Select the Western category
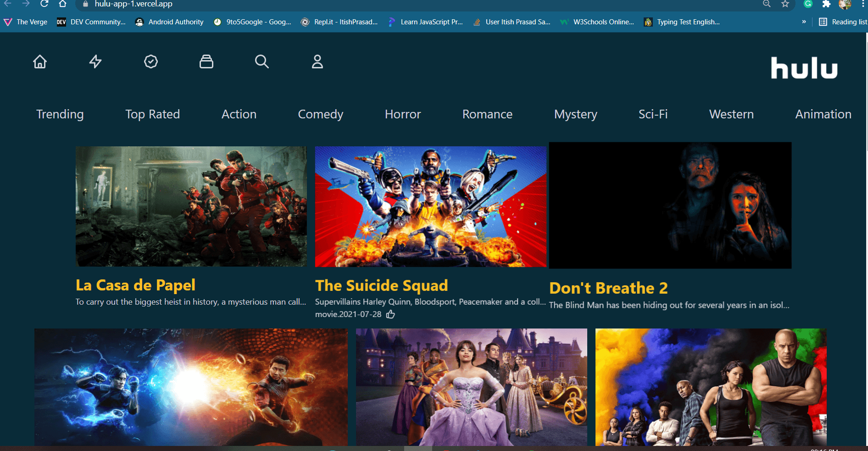868x451 pixels. [x=731, y=114]
